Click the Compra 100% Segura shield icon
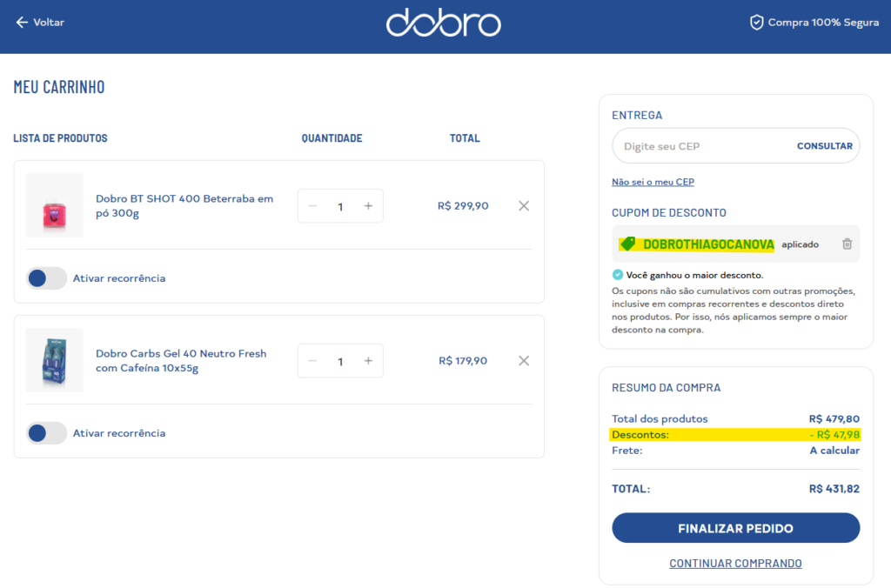This screenshot has height=588, width=891. [x=756, y=22]
